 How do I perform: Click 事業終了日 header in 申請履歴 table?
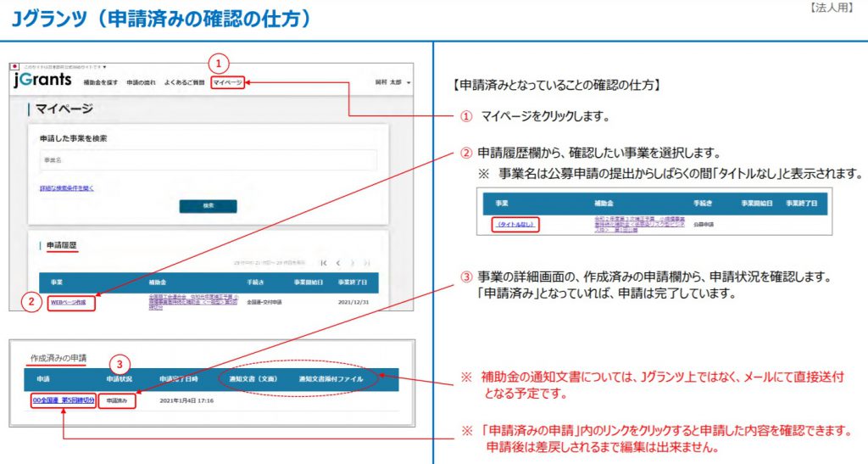pos(353,282)
